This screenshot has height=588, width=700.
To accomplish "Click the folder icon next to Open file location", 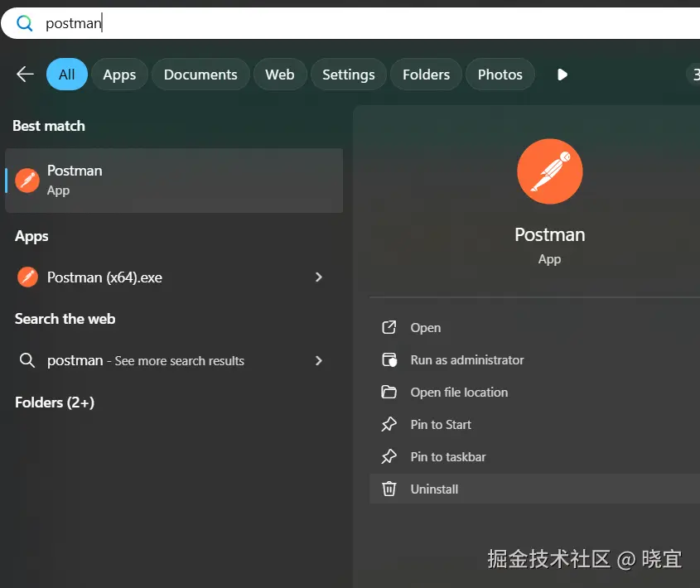I will coord(389,392).
